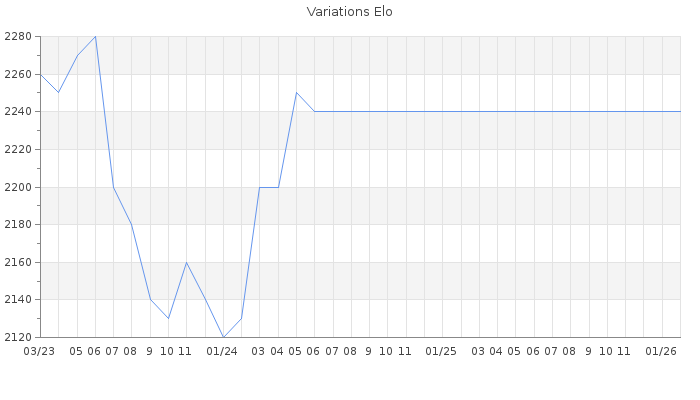Click the line's starting point at 03/23
This screenshot has height=400, width=700.
[x=40, y=74]
